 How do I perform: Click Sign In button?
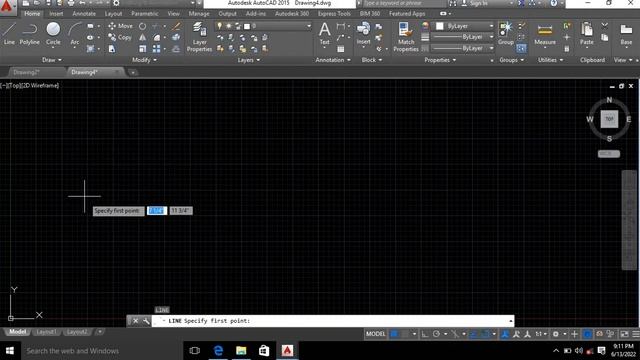[x=478, y=3]
